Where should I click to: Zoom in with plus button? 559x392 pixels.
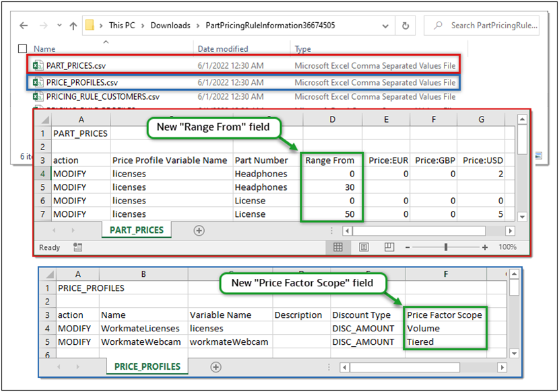click(485, 247)
